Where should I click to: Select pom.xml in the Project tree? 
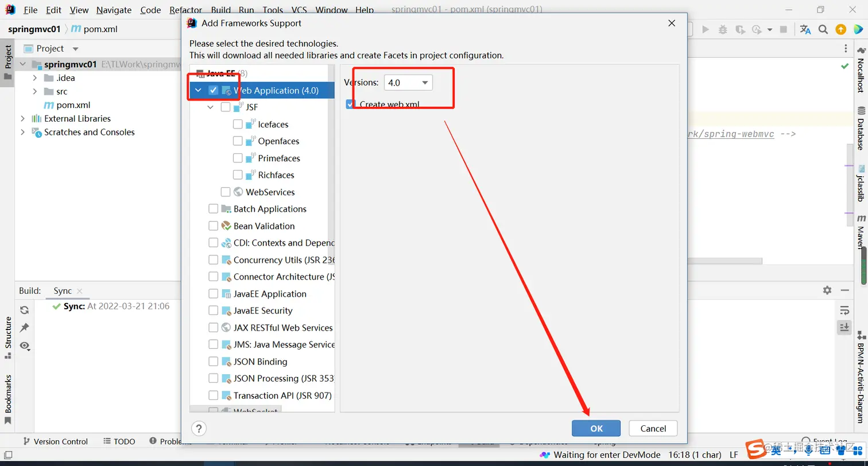point(73,105)
